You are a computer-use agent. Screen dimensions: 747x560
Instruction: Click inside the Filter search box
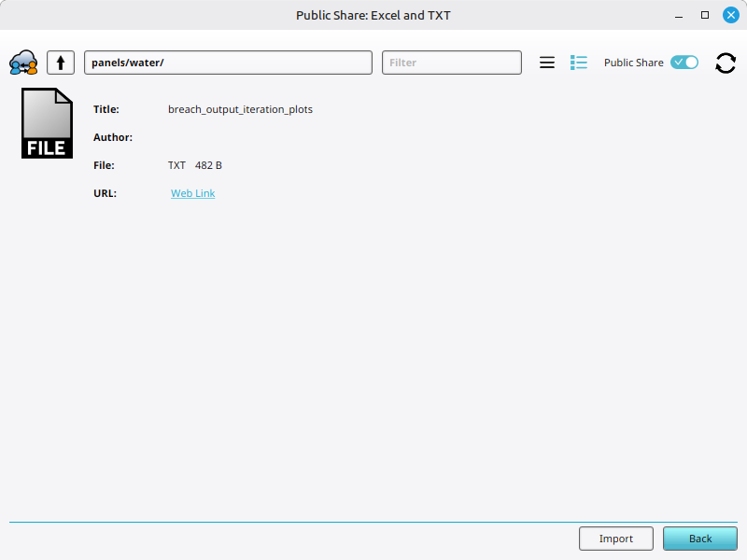(x=451, y=62)
